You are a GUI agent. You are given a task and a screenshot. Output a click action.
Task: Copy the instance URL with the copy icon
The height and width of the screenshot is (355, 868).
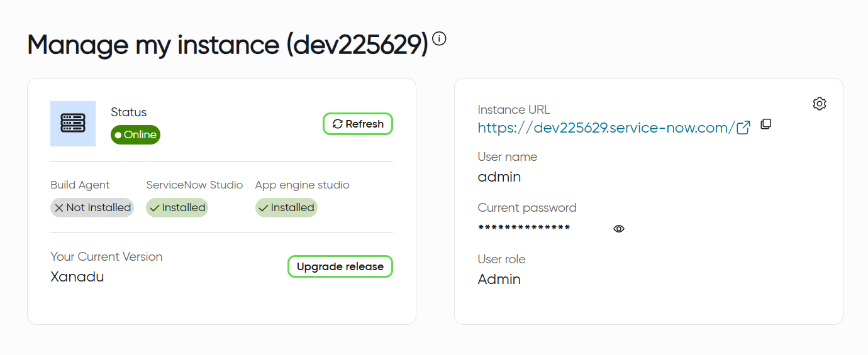click(765, 124)
